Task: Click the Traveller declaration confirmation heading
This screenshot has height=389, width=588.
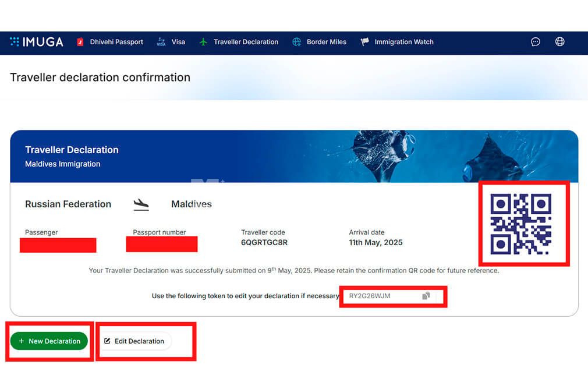Action: pyautogui.click(x=100, y=77)
